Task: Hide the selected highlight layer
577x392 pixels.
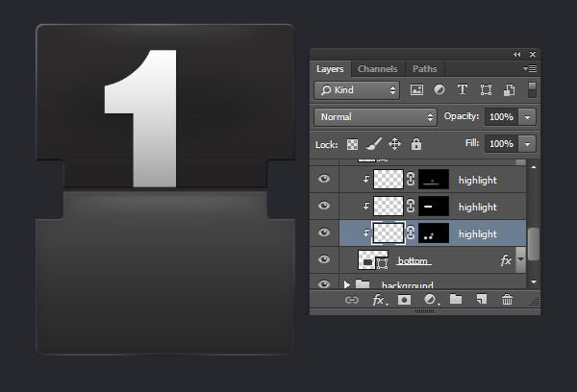Action: (324, 233)
